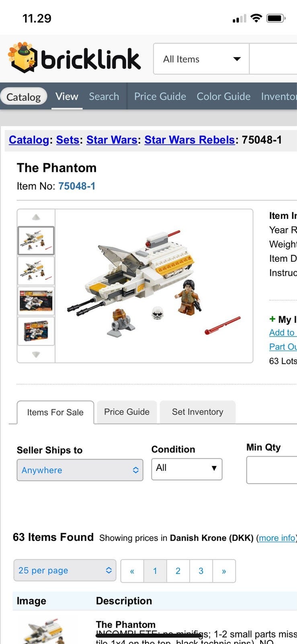Select the first Phantom set thumbnail
Screen dimensions: 297x644
pyautogui.click(x=36, y=241)
